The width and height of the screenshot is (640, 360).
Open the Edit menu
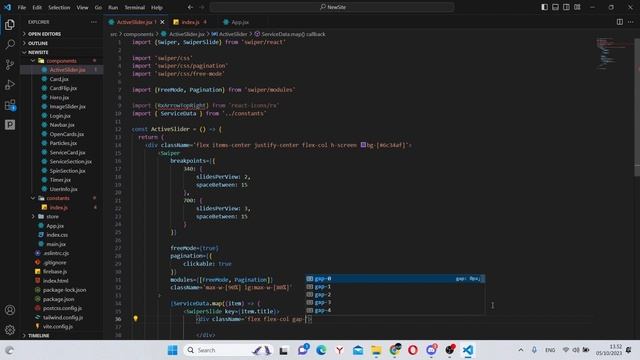pos(37,7)
